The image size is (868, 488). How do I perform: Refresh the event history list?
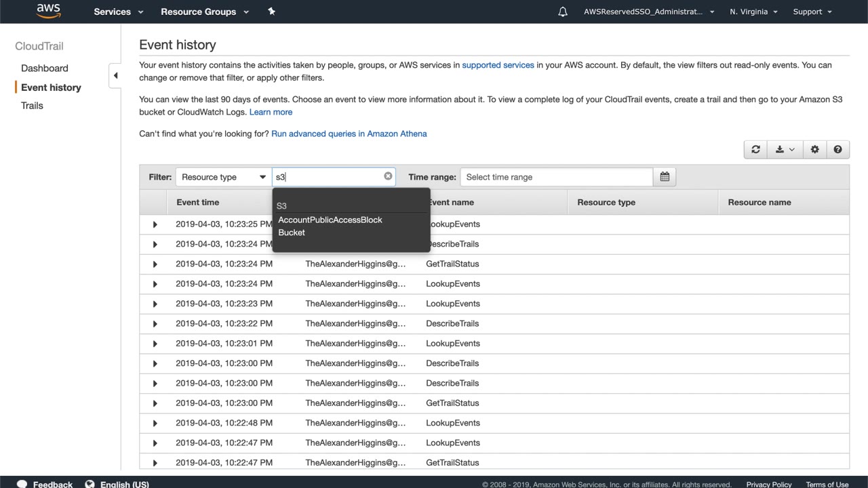[755, 150]
